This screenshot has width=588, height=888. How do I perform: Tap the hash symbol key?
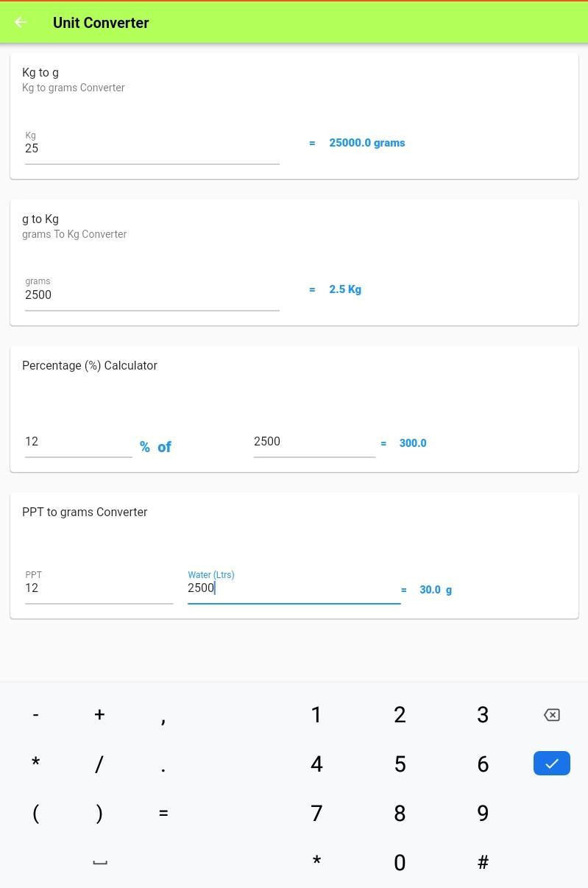pos(483,862)
